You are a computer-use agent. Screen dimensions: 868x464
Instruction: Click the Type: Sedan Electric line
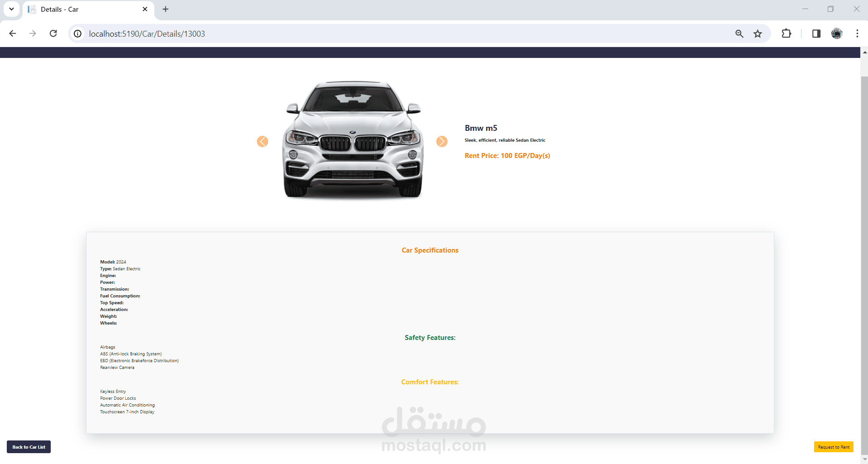click(x=121, y=269)
